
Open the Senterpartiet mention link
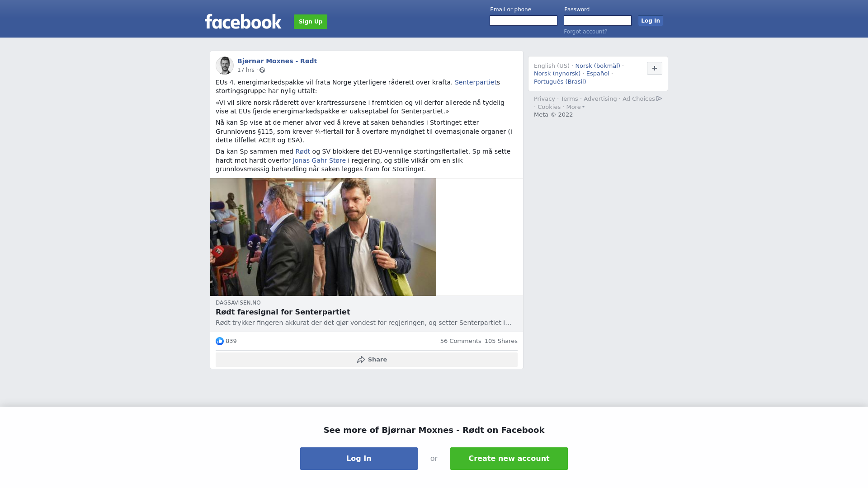pos(475,82)
